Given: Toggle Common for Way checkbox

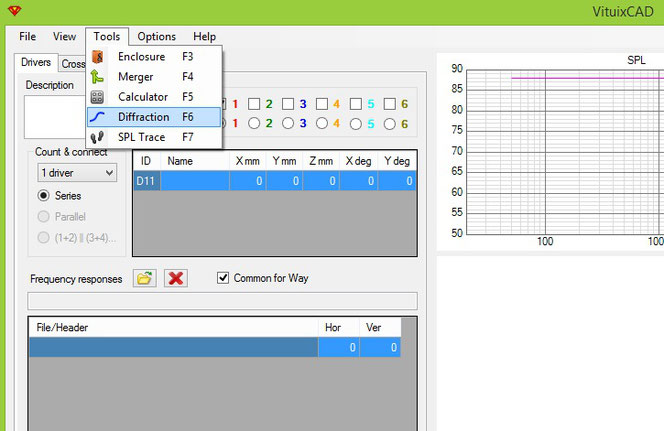Looking at the screenshot, I should (x=223, y=278).
